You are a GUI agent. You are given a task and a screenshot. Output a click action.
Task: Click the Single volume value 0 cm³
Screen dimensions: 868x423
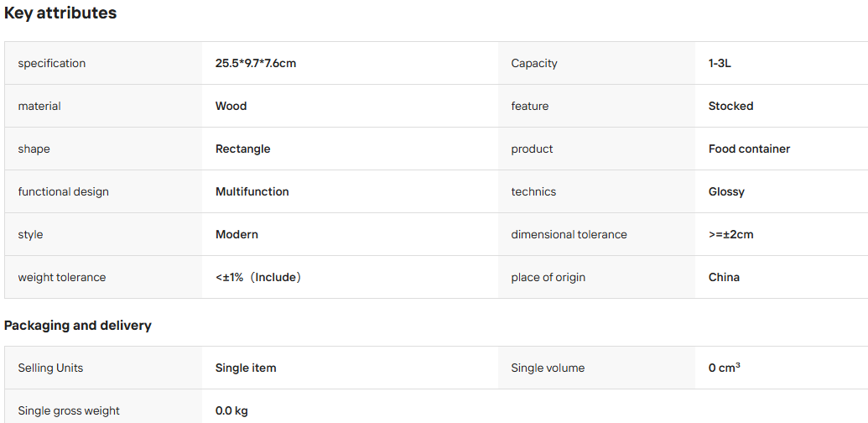[725, 368]
